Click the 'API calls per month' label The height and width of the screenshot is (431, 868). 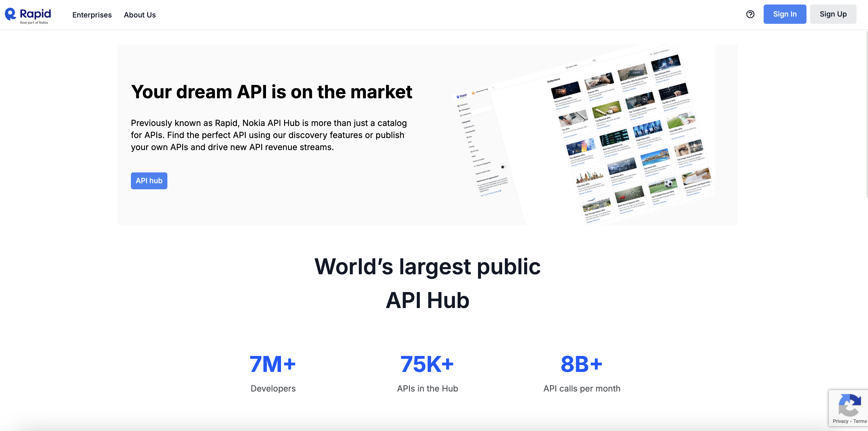tap(582, 389)
